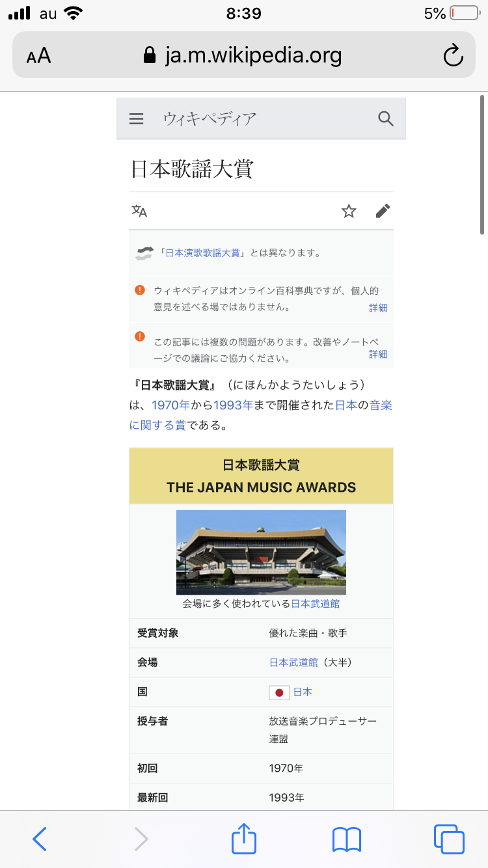This screenshot has width=488, height=868.
Task: Open 日本武道館 link in 会場 row
Action: click(293, 662)
